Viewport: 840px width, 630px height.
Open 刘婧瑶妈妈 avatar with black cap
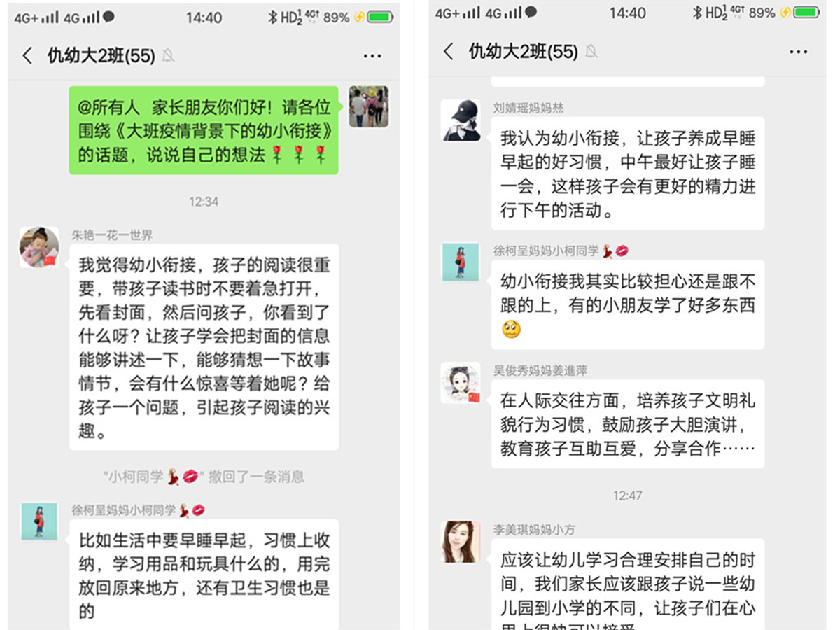coord(461,120)
